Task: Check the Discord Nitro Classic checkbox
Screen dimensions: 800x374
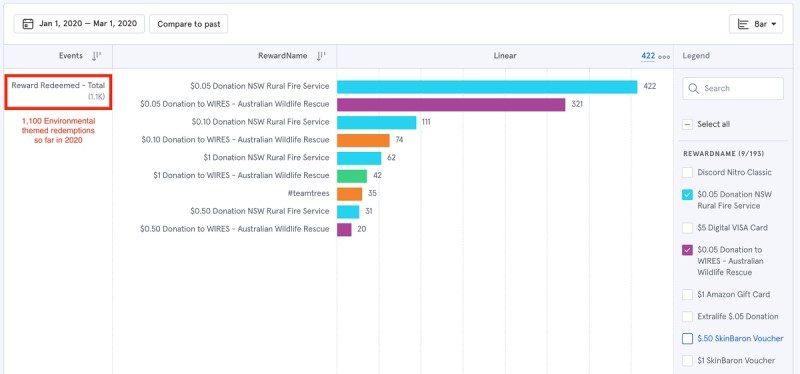Action: [687, 172]
